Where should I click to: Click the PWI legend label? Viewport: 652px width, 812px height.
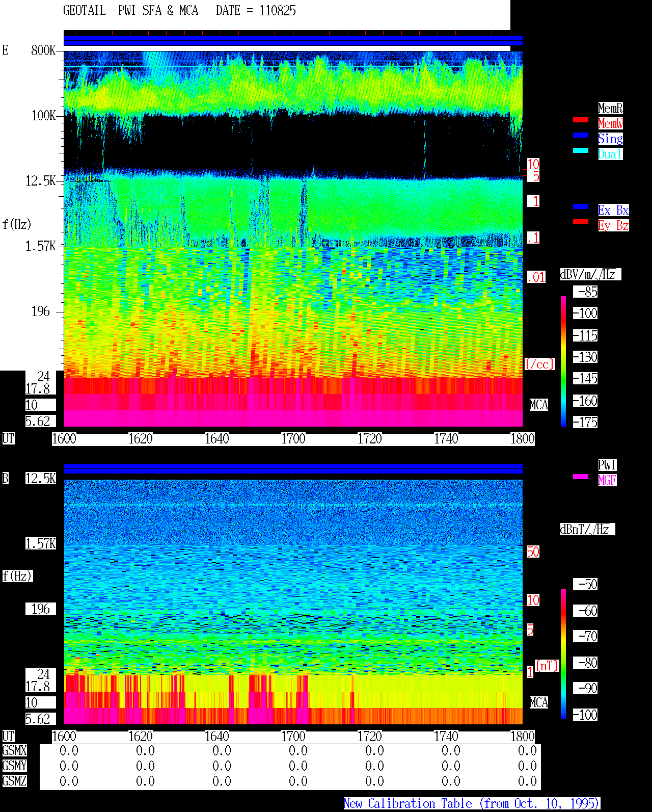point(607,465)
